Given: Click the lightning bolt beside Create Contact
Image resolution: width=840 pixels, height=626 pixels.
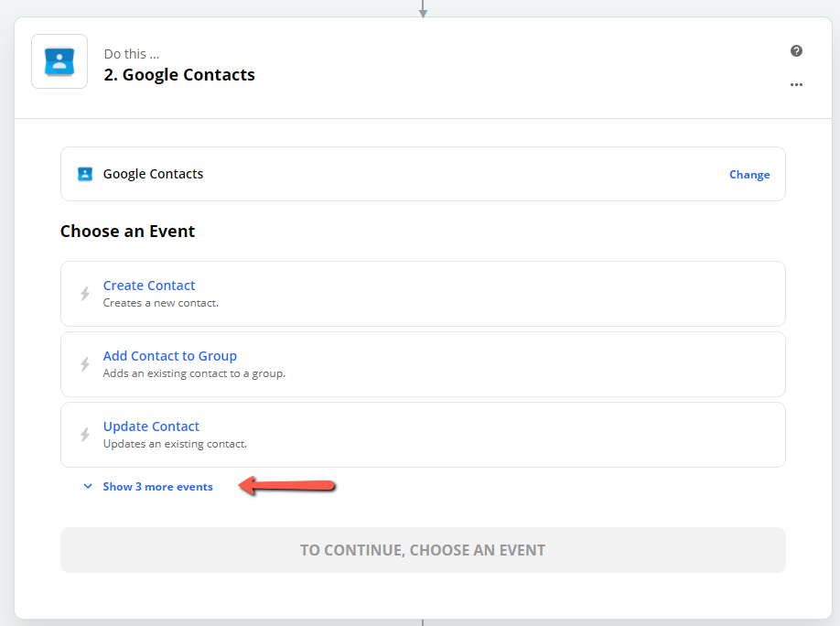Looking at the screenshot, I should (85, 294).
